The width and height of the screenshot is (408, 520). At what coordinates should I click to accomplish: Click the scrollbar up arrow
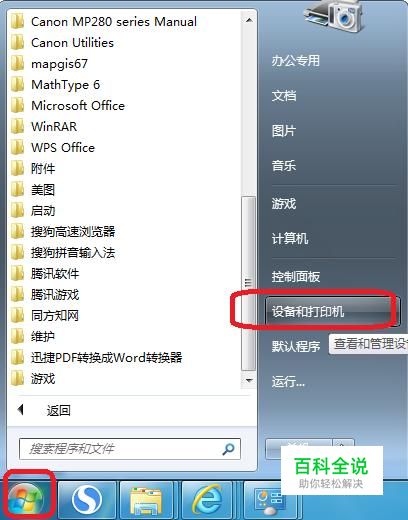click(249, 20)
